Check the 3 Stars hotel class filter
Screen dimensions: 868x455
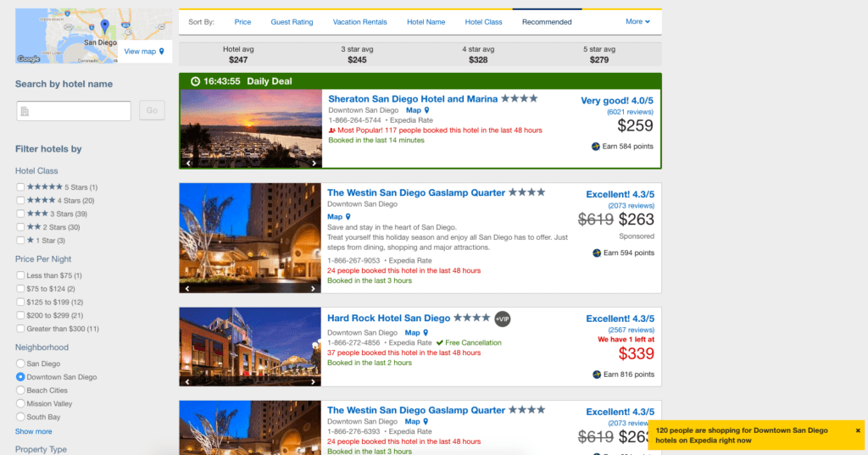[x=20, y=214]
